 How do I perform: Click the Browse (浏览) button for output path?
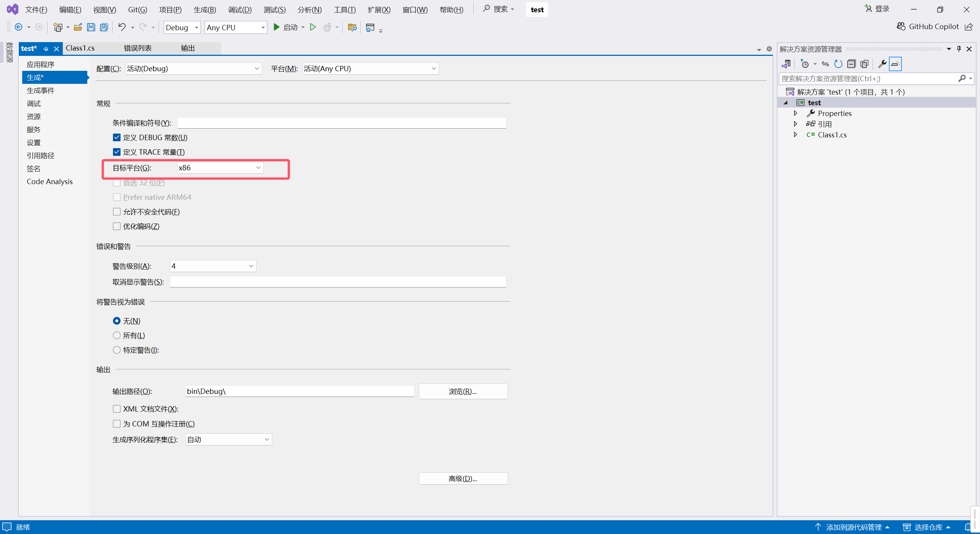463,391
